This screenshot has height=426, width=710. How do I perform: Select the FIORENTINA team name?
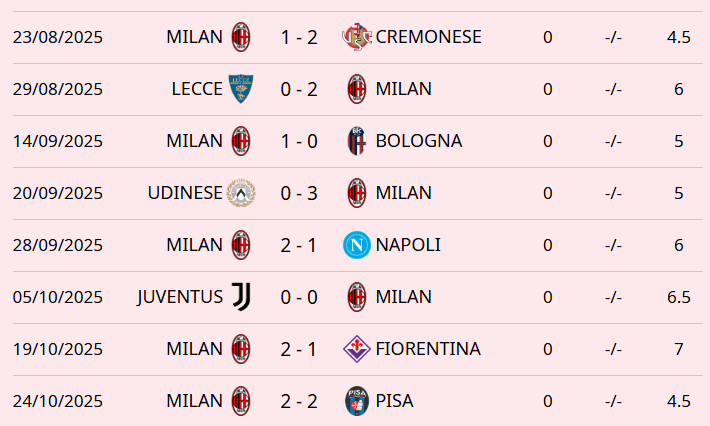coord(428,349)
